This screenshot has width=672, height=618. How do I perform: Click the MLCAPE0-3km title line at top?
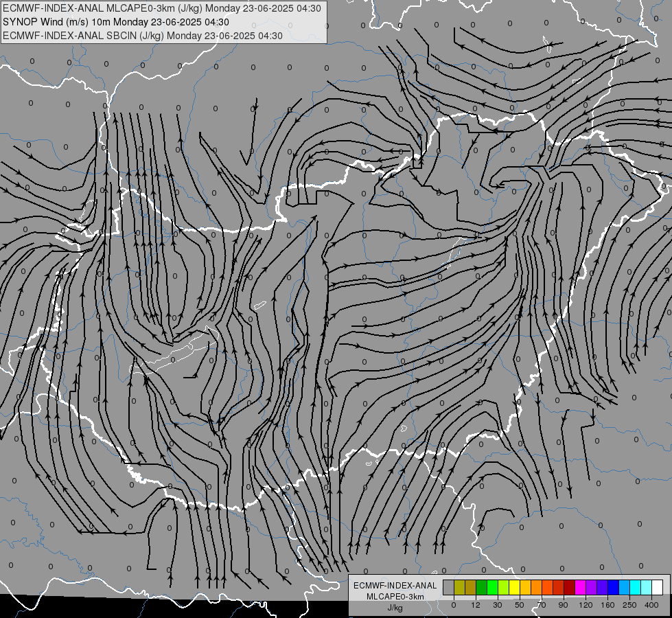161,8
